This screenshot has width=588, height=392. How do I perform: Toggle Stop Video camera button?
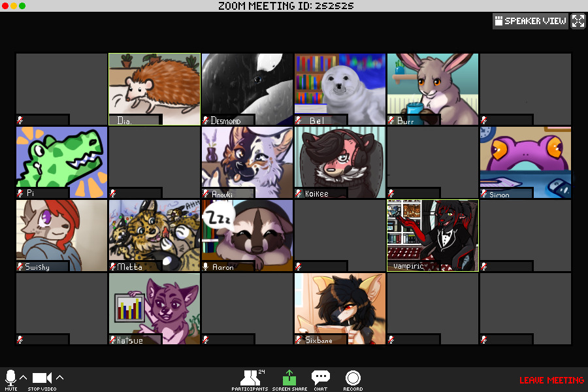(x=42, y=378)
